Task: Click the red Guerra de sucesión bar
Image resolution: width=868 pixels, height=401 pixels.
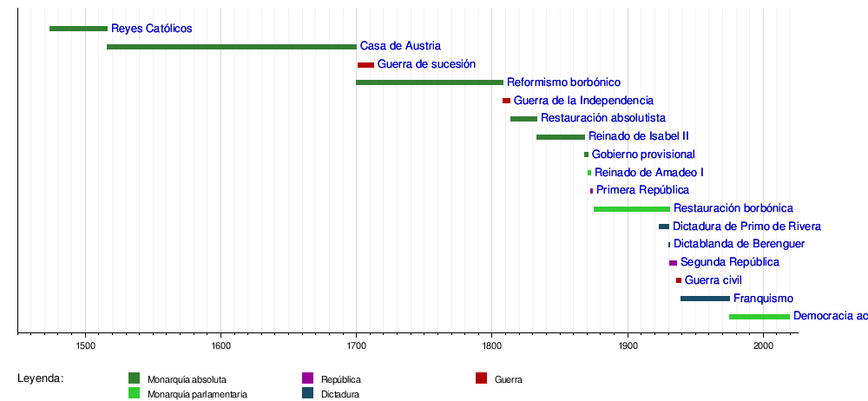Action: (365, 65)
